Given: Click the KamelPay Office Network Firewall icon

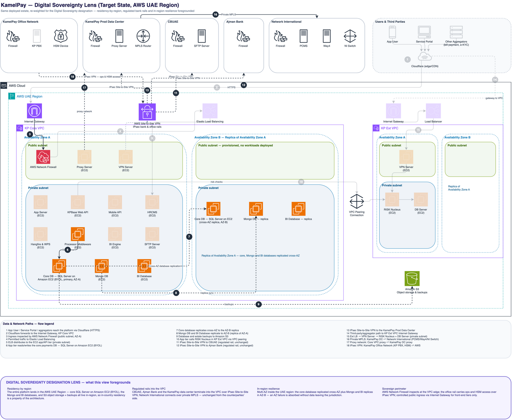Looking at the screenshot, I should click(x=13, y=36).
